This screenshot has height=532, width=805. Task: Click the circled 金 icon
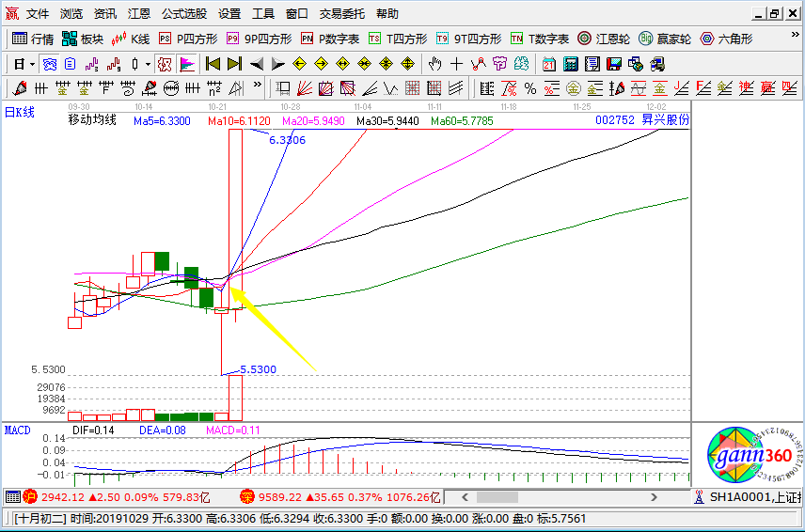574,88
